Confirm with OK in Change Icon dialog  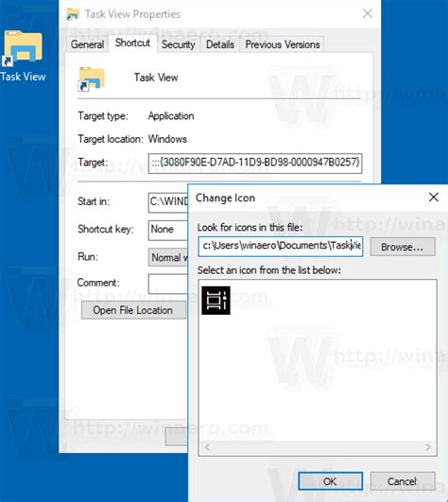point(330,481)
